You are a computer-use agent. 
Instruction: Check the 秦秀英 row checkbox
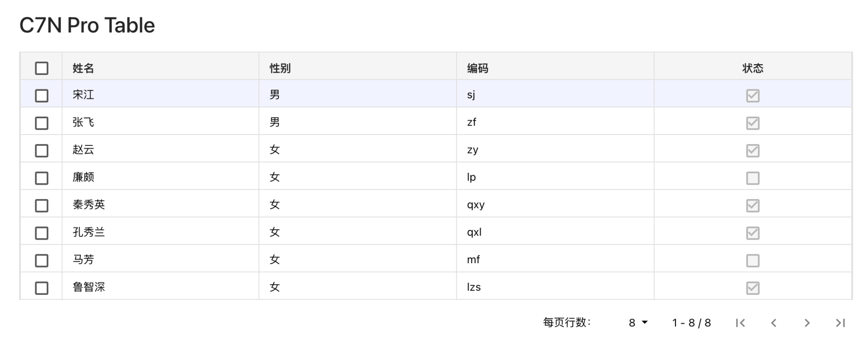click(x=42, y=205)
